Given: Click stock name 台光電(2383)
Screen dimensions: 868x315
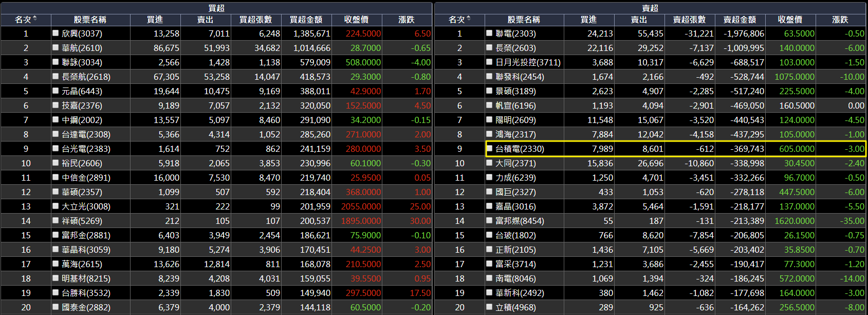Looking at the screenshot, I should (x=86, y=149).
